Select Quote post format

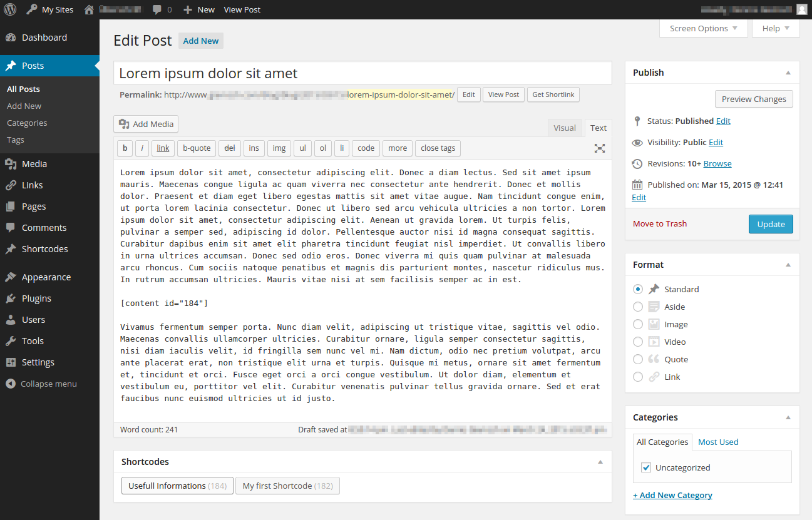(638, 359)
